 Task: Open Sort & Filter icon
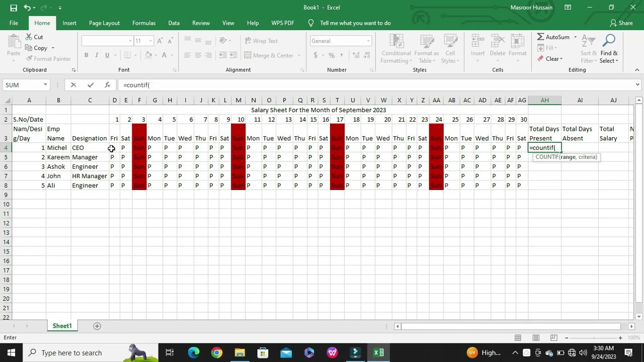click(588, 41)
